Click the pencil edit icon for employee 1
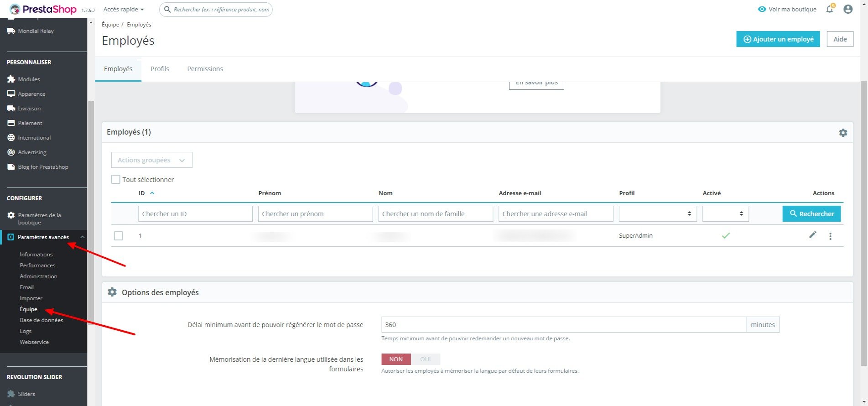 pyautogui.click(x=812, y=235)
